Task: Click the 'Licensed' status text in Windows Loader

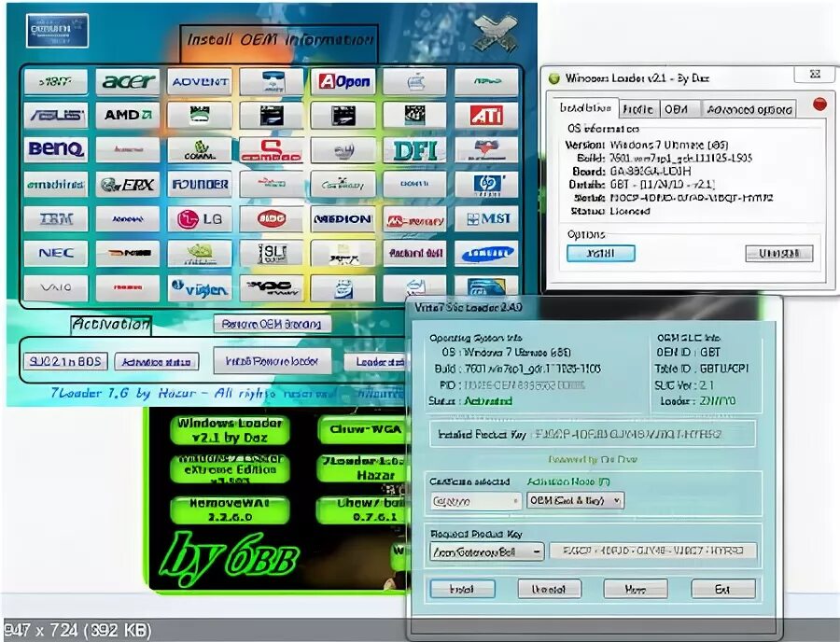Action: pyautogui.click(x=630, y=212)
